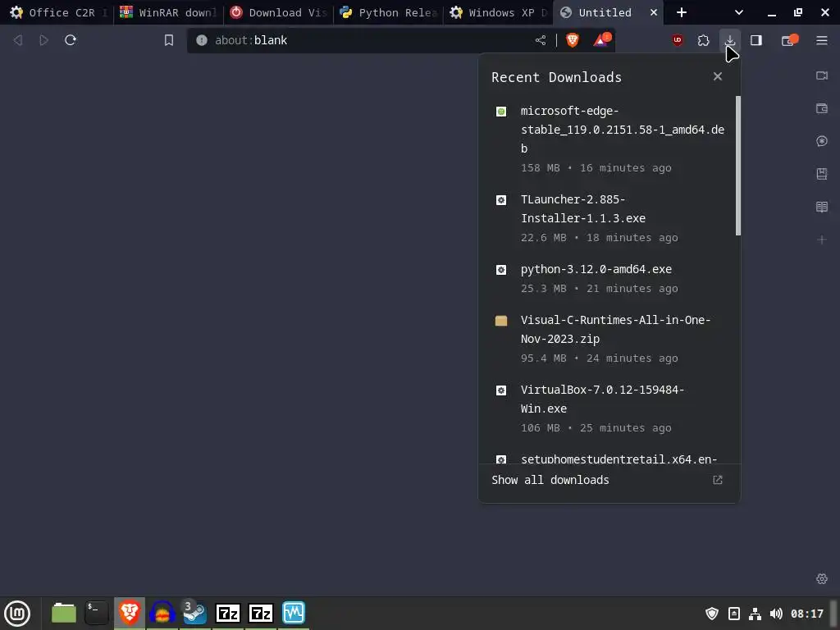Open the main hamburger menu
Image resolution: width=840 pixels, height=630 pixels.
[822, 40]
